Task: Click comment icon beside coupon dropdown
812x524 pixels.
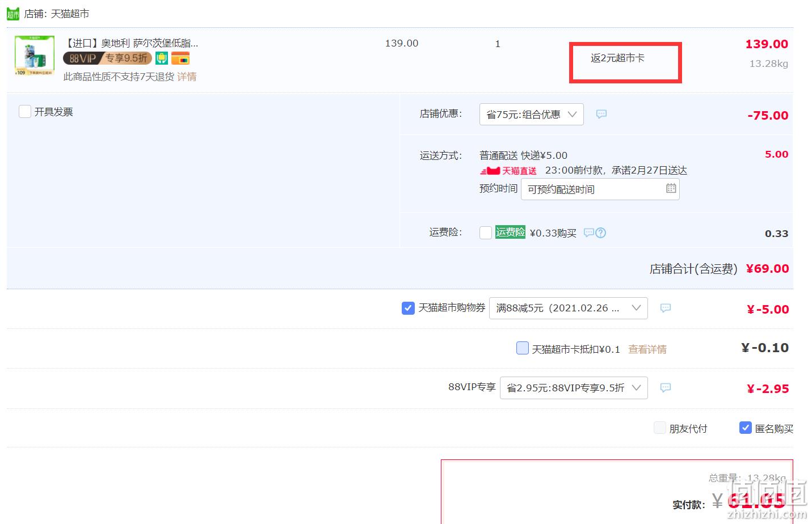Action: [666, 308]
